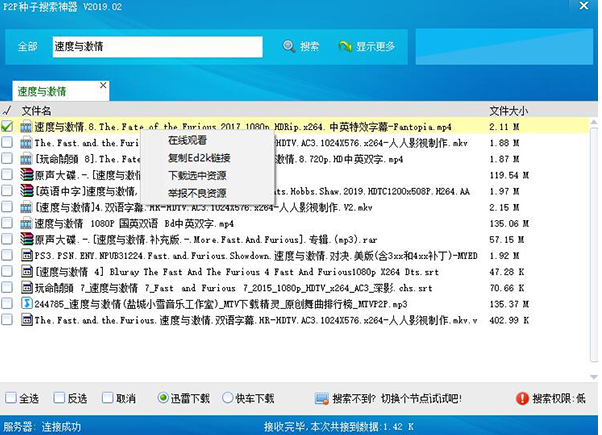The height and width of the screenshot is (435, 602).
Task: Click status text 服务器: 连接成功
Action: tap(42, 427)
